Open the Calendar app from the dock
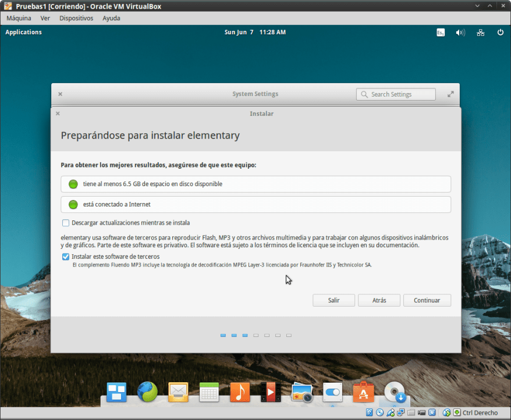The width and height of the screenshot is (511, 420). [x=209, y=392]
